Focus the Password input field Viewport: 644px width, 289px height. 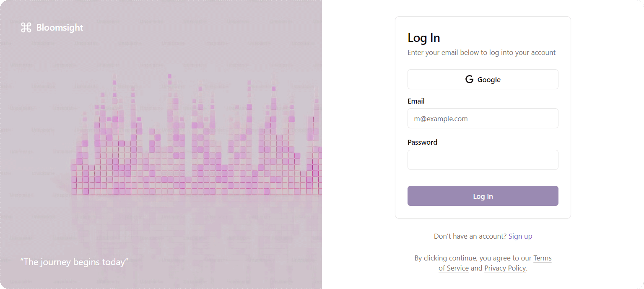[x=483, y=160]
